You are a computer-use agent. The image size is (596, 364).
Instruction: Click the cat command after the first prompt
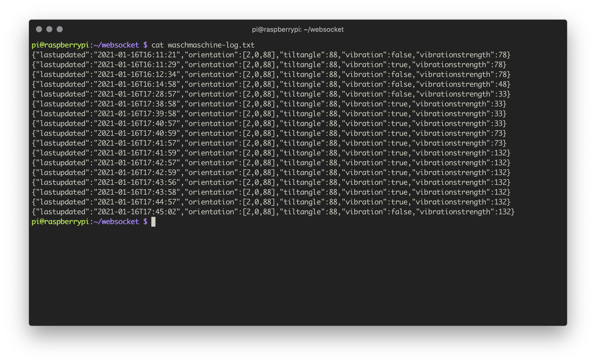click(x=158, y=45)
